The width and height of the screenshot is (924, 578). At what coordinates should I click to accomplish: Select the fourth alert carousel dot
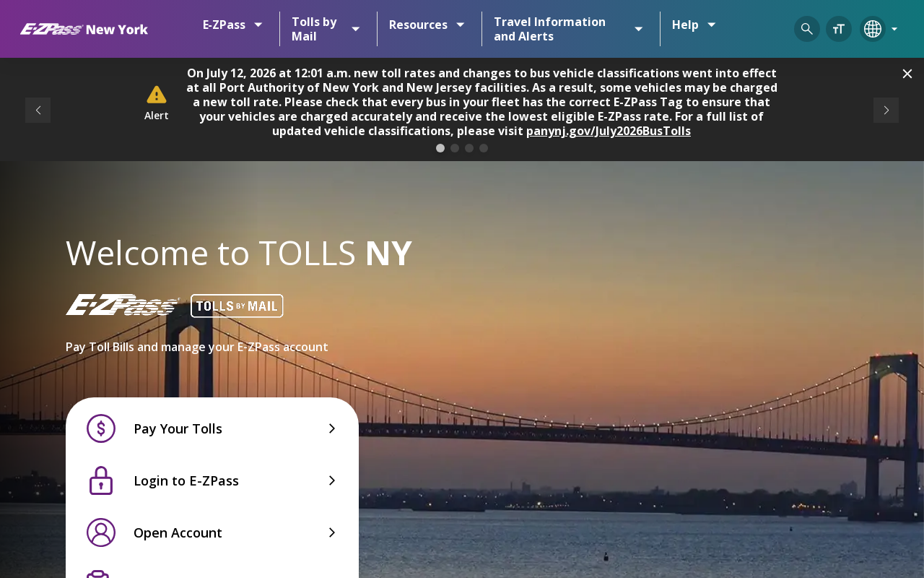coord(484,148)
